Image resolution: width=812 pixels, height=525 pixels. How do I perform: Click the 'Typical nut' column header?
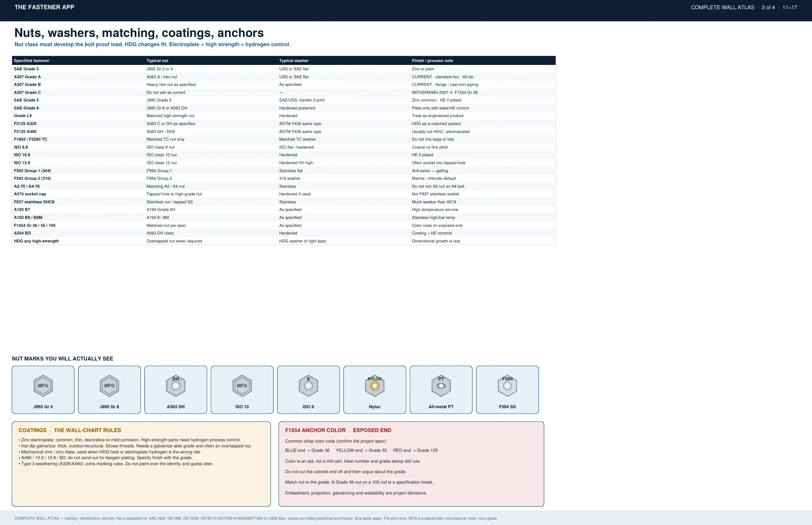157,61
